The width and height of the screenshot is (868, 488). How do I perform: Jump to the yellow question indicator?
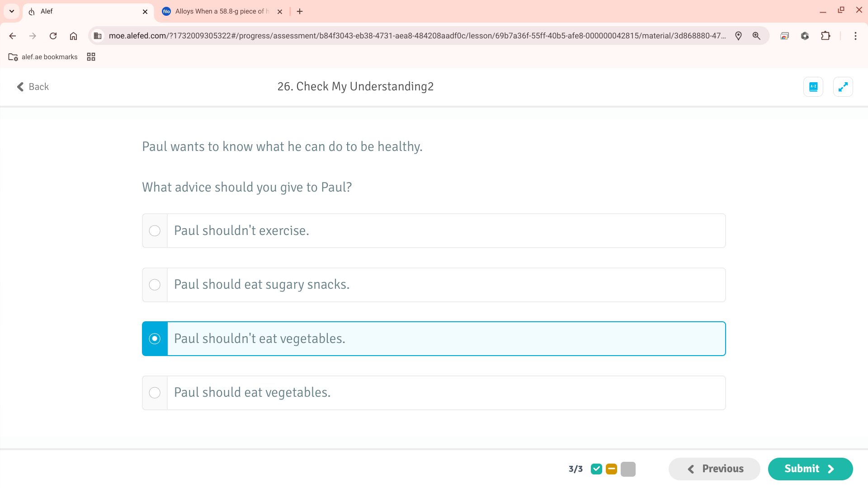611,469
